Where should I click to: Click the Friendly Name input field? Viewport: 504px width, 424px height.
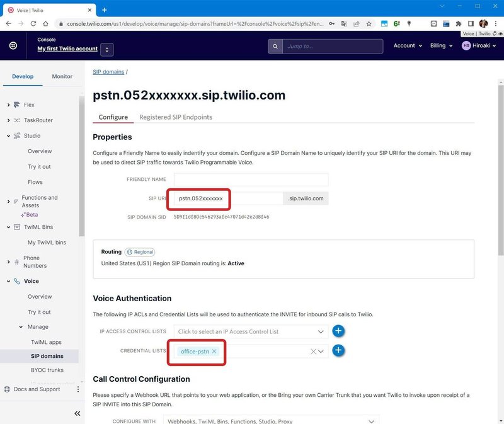[251, 180]
